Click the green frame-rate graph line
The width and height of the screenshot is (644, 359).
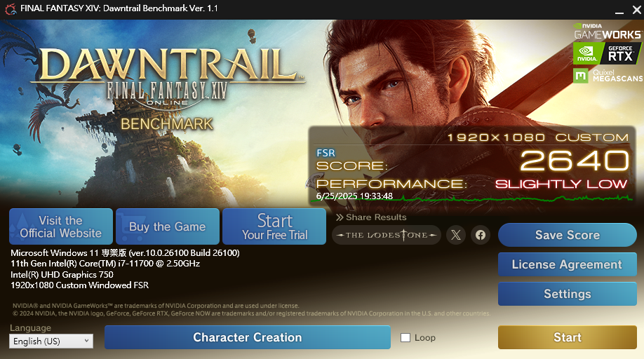pyautogui.click(x=472, y=199)
